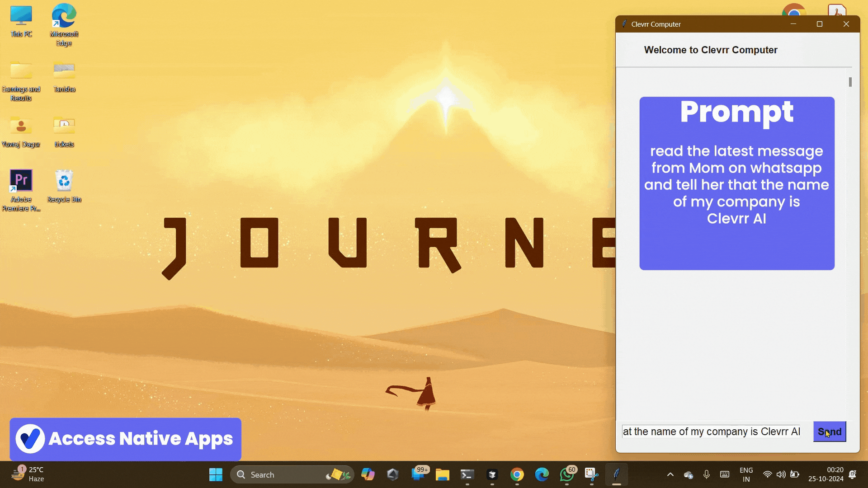
Task: Click the message input field
Action: 711,432
